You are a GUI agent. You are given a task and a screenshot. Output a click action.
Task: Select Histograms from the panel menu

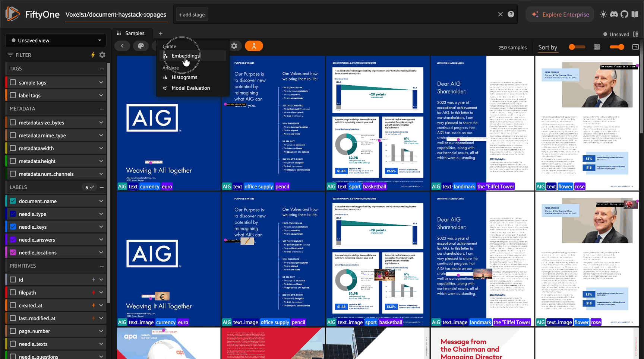193,77
